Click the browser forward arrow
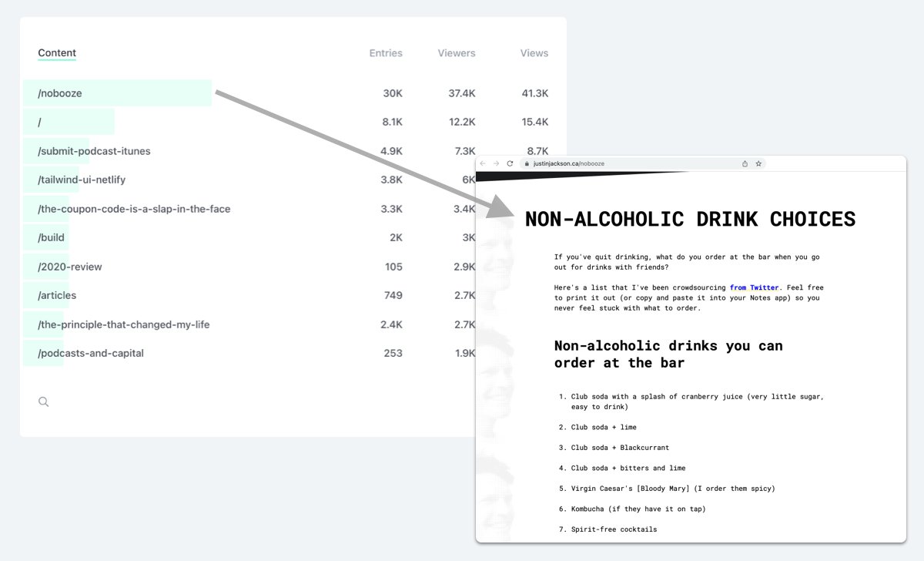924x561 pixels. coord(496,163)
